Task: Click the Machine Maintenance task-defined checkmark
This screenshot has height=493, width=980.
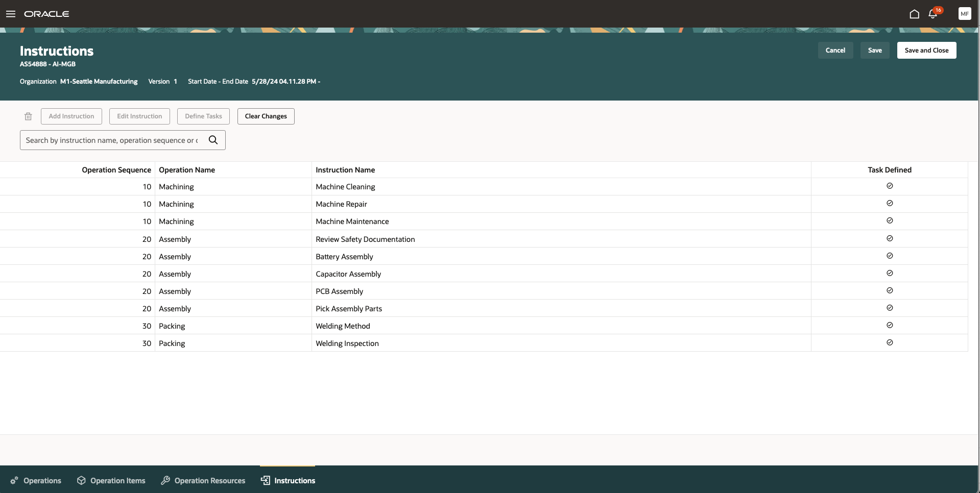Action: coord(890,220)
